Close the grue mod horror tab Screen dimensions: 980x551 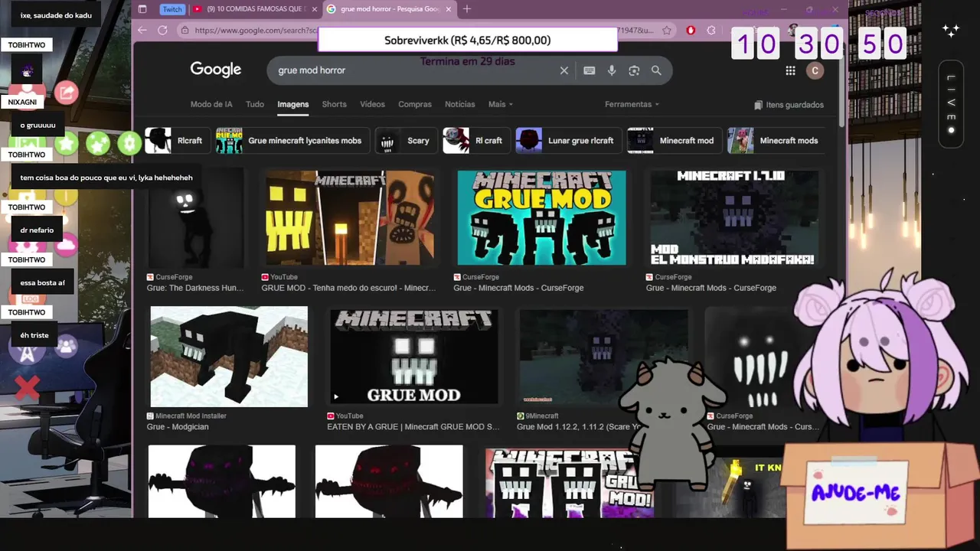pos(449,9)
